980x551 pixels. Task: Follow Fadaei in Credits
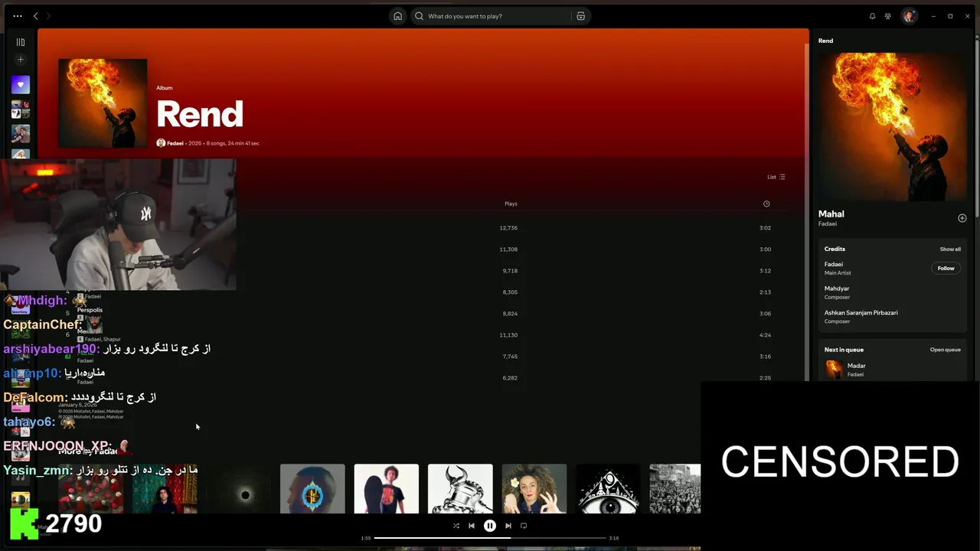pos(946,269)
